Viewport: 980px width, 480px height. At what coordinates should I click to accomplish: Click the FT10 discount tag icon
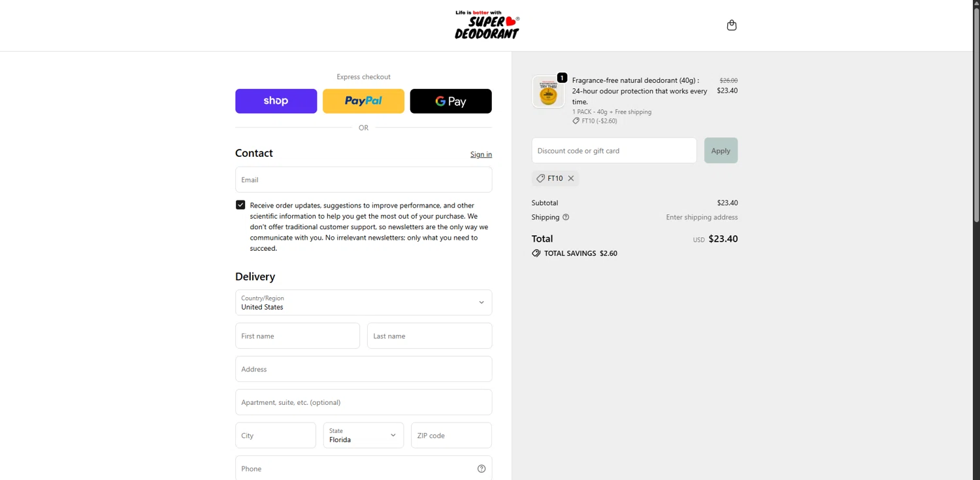pos(541,178)
